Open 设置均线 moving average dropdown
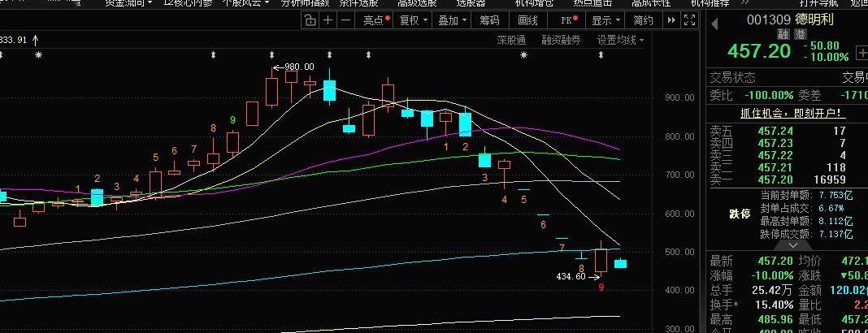 pos(620,40)
